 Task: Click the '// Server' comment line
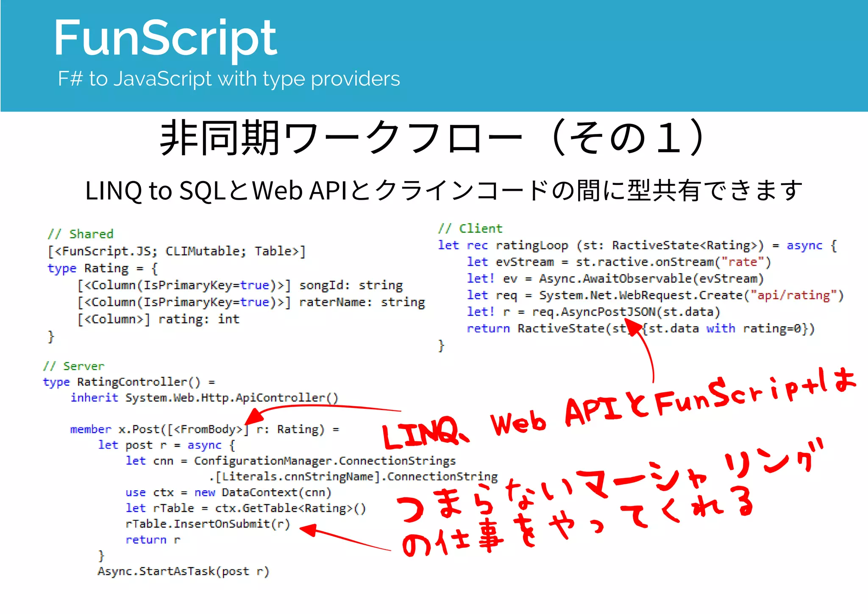coord(74,366)
